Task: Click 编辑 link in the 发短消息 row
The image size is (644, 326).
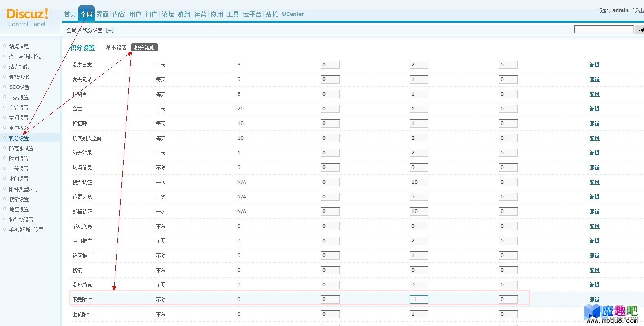Action: (594, 285)
